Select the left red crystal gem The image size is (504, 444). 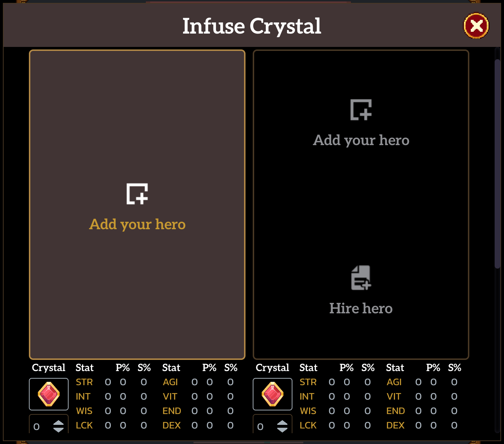click(49, 394)
